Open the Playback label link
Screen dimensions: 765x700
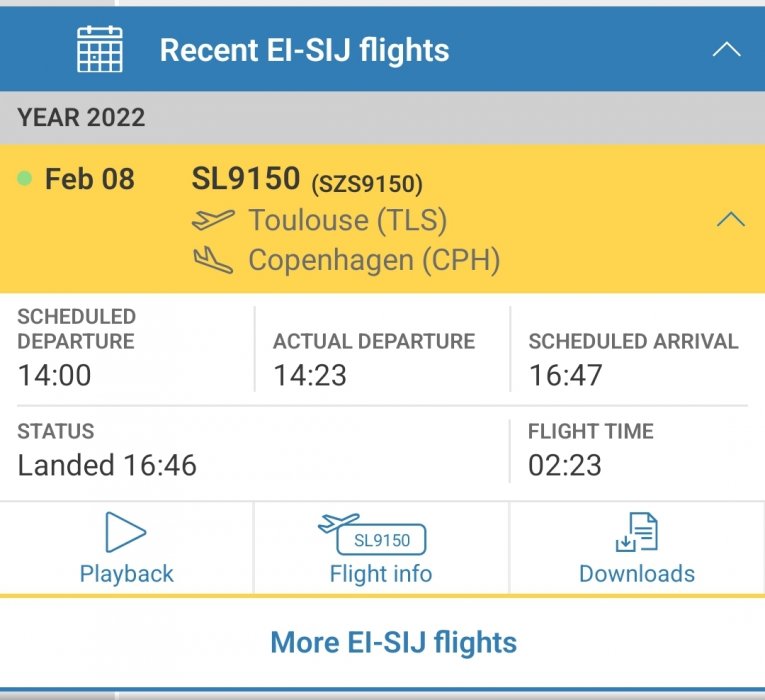[126, 574]
